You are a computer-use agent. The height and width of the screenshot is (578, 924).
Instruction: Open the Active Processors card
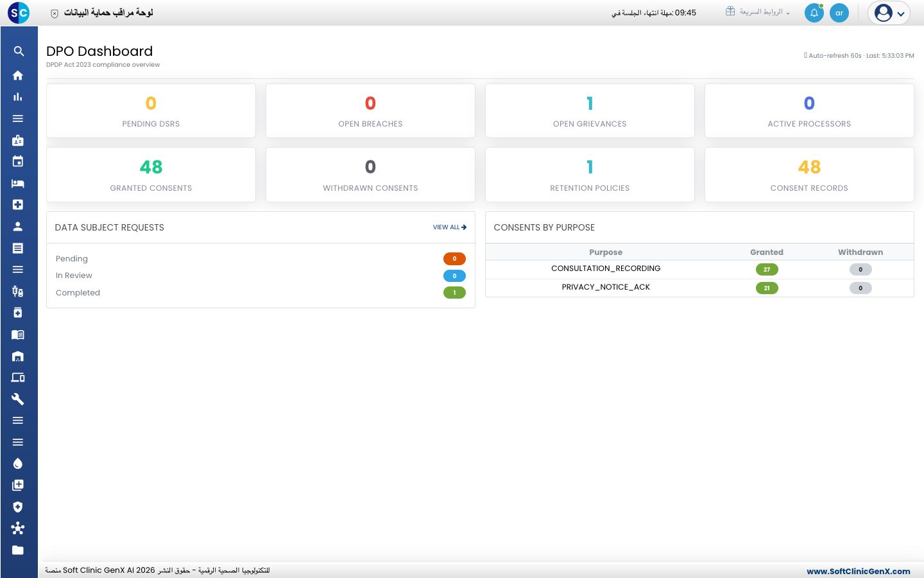click(x=809, y=110)
